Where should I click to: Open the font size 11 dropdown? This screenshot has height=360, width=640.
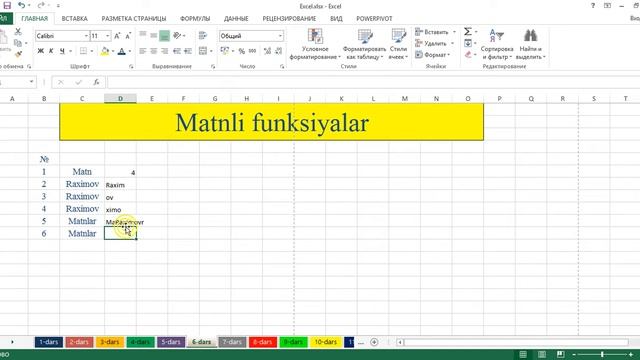[108, 36]
